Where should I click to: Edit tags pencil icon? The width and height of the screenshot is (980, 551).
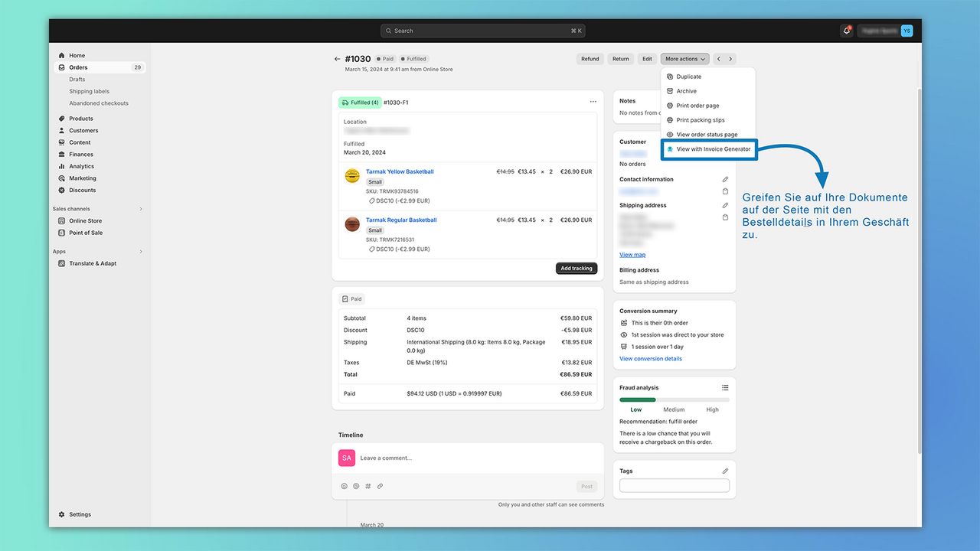[x=725, y=471]
